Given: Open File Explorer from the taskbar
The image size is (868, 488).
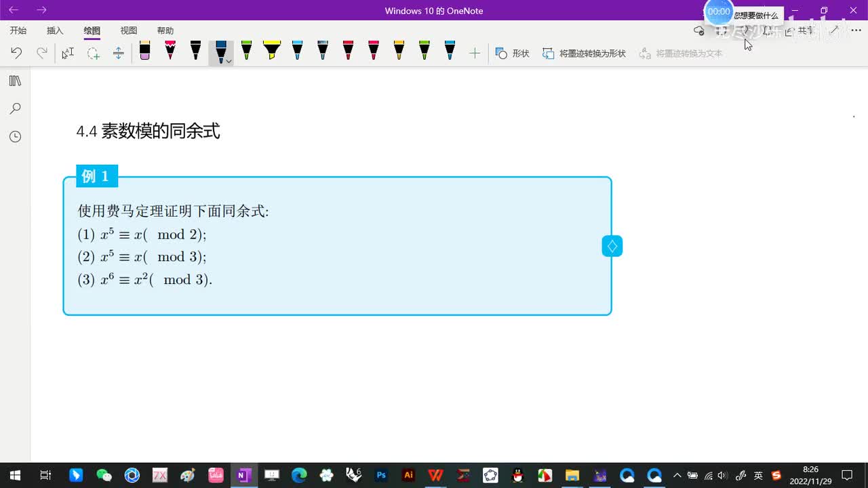Looking at the screenshot, I should tap(572, 475).
